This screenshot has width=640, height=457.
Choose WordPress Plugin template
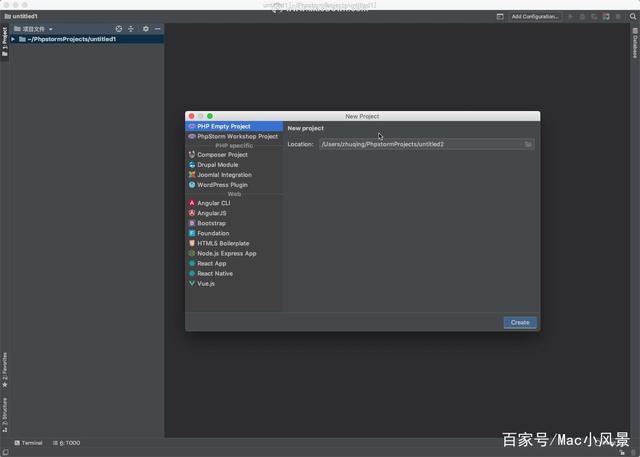click(234, 185)
